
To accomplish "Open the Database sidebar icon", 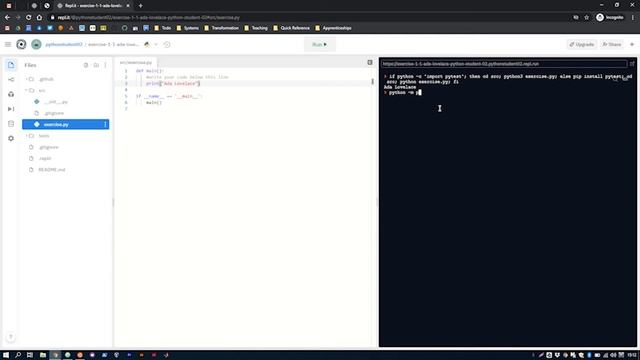I will tap(11, 124).
